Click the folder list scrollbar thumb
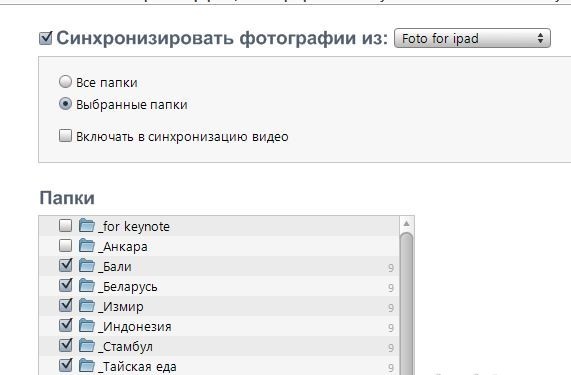571x375 pixels. tap(406, 304)
